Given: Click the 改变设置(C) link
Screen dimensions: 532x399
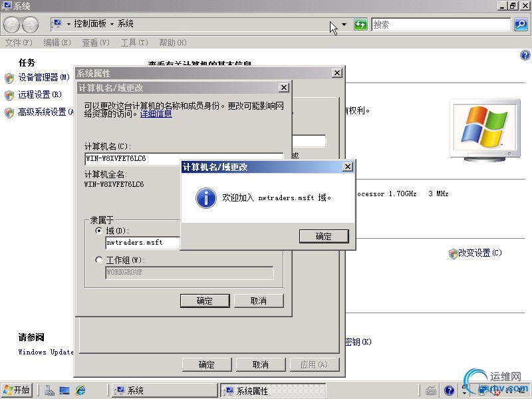Looking at the screenshot, I should [479, 253].
